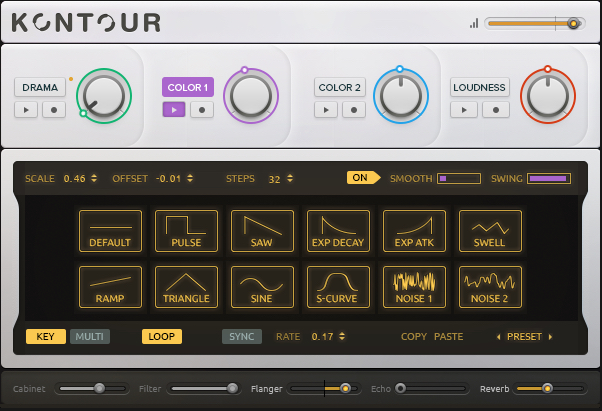This screenshot has height=411, width=602.
Task: Toggle LOOP mode
Action: (162, 337)
